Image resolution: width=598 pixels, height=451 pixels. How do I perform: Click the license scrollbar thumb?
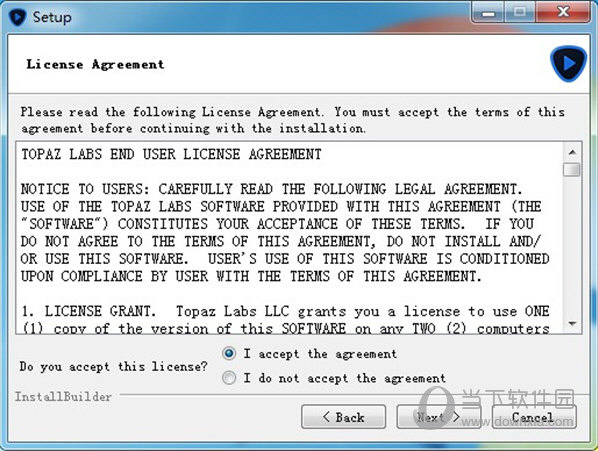pos(572,169)
